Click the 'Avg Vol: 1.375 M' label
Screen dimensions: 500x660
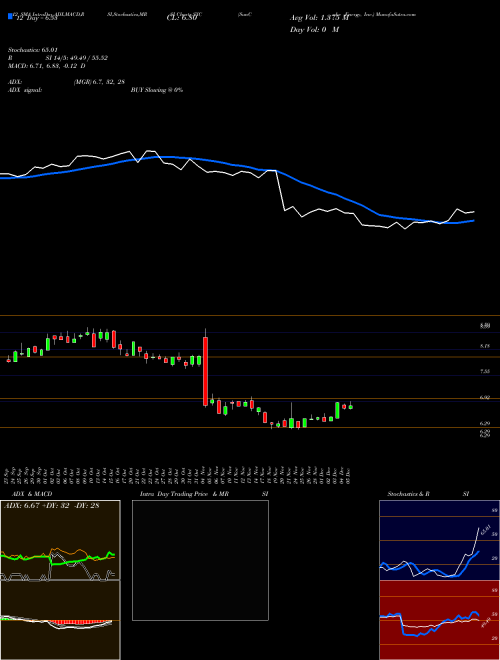[319, 19]
